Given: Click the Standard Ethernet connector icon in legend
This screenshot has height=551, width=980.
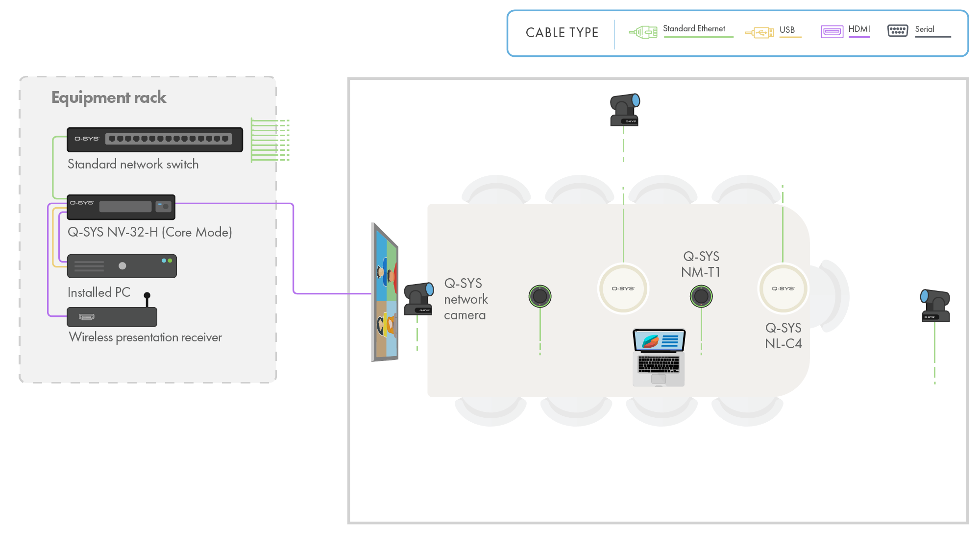Looking at the screenshot, I should [x=643, y=32].
